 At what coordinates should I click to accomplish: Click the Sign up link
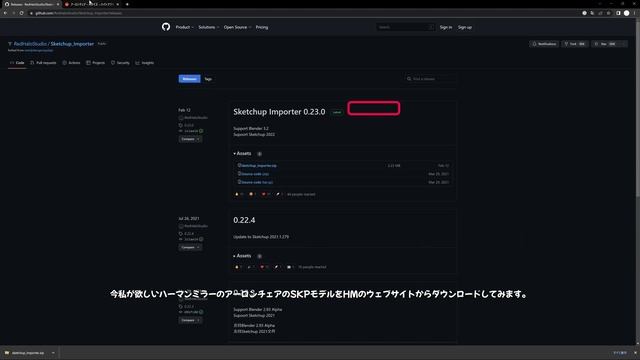tap(464, 27)
